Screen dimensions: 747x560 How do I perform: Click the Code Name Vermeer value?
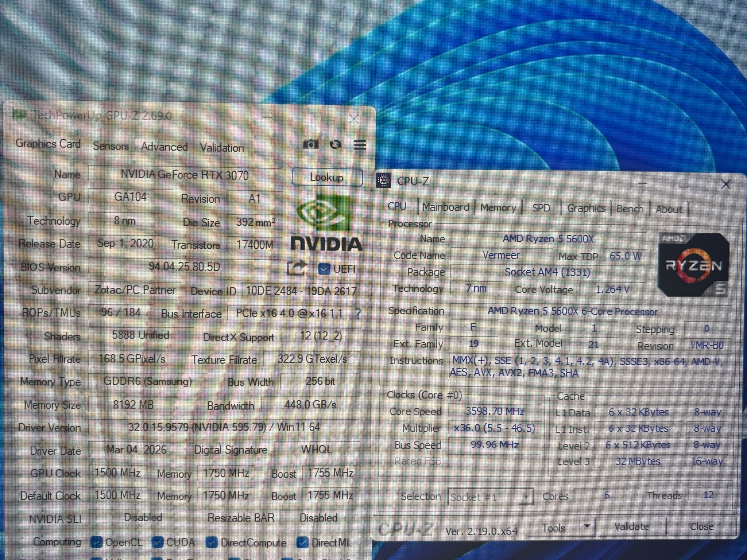501,255
